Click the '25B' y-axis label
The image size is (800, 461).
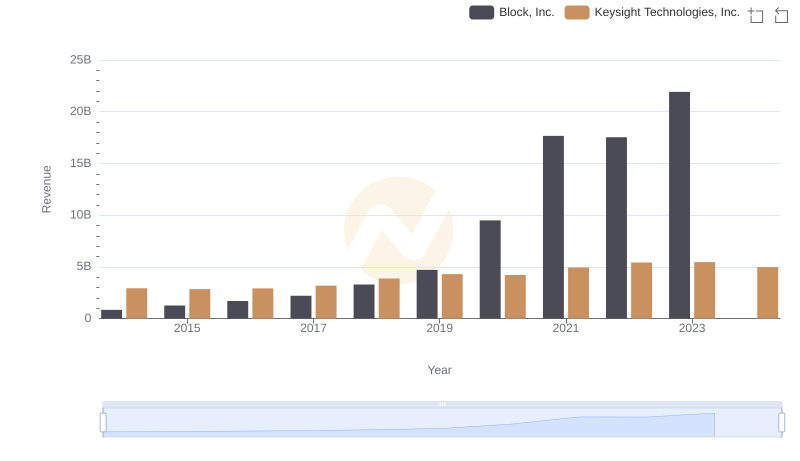coord(81,60)
